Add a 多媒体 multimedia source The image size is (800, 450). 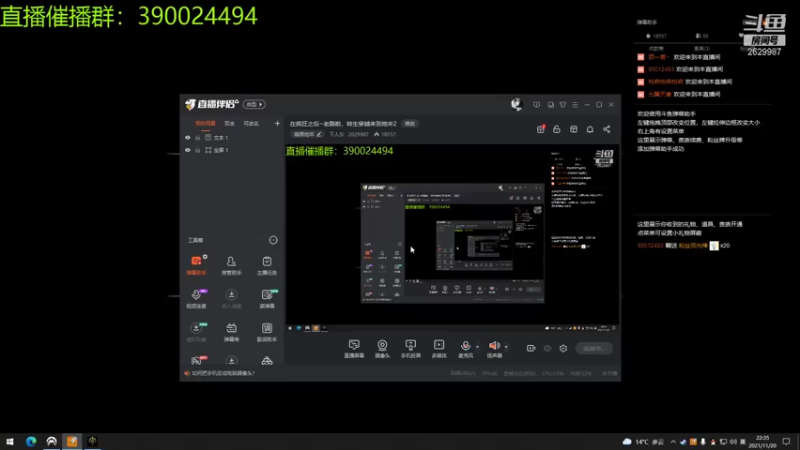click(439, 349)
